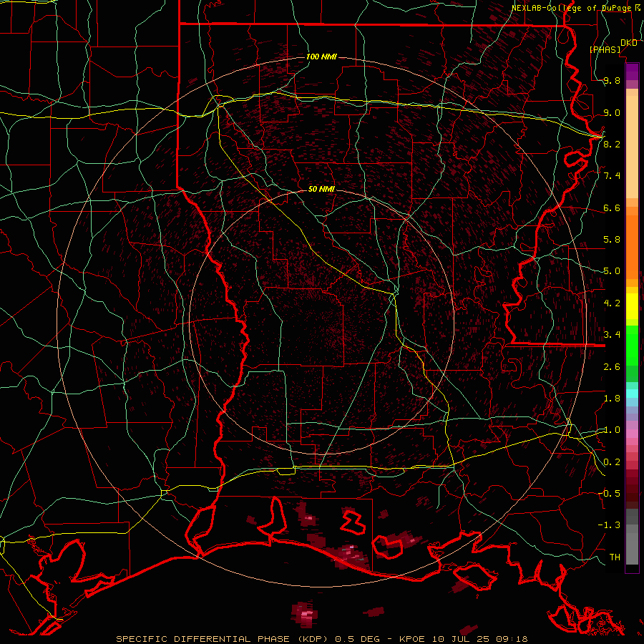Pick the yellow band on the color scale
The height and width of the screenshot is (644, 644).
[632, 306]
